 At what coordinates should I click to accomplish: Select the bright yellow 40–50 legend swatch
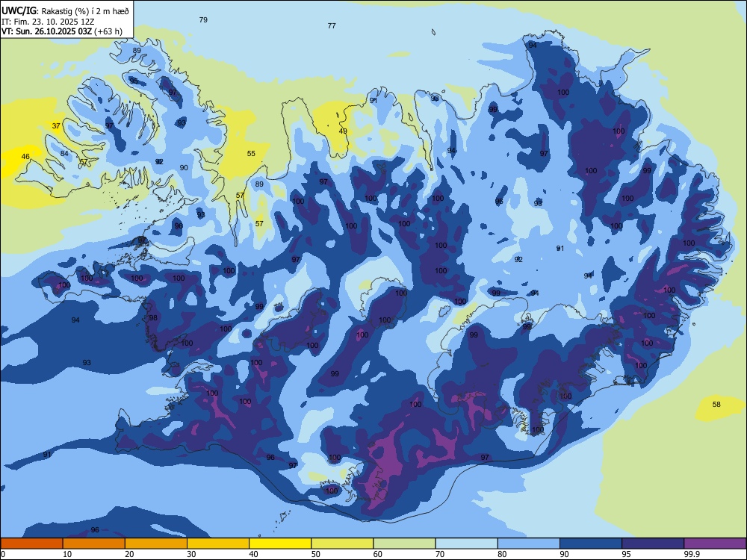coord(280,544)
